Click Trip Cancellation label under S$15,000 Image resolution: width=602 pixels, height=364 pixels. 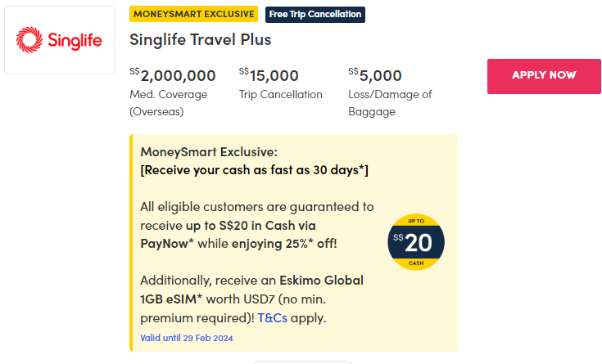tap(280, 94)
